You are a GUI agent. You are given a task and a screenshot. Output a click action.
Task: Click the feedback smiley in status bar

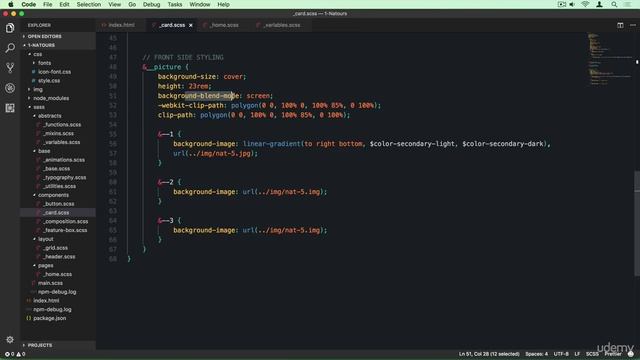click(631, 354)
